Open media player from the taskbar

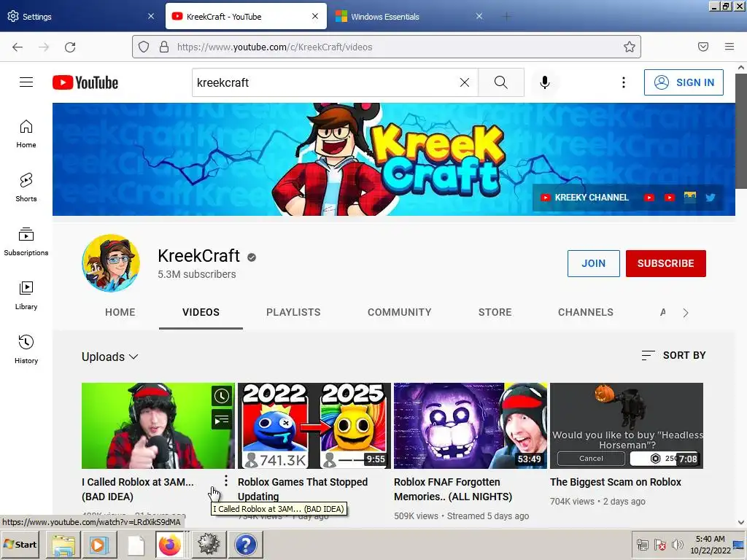[x=99, y=544]
